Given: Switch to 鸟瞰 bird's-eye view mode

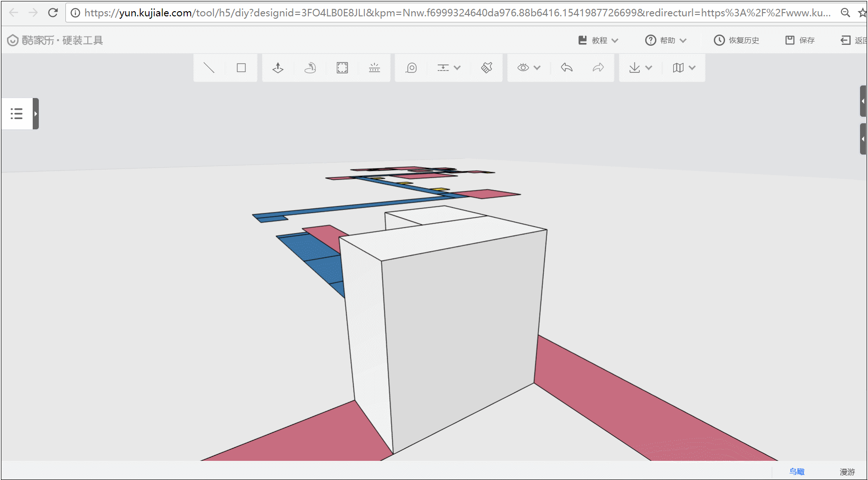Looking at the screenshot, I should pos(797,472).
